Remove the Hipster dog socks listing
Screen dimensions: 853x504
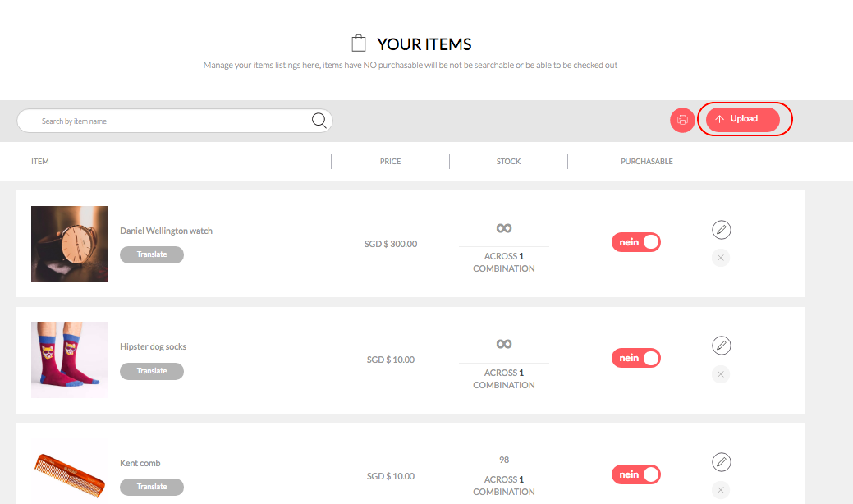tap(721, 374)
